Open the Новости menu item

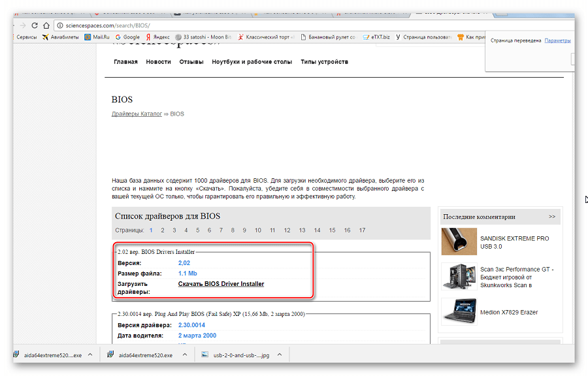(158, 62)
